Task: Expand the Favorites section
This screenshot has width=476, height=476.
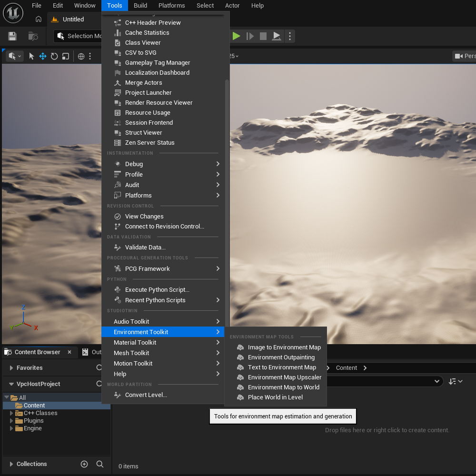Action: 11,368
